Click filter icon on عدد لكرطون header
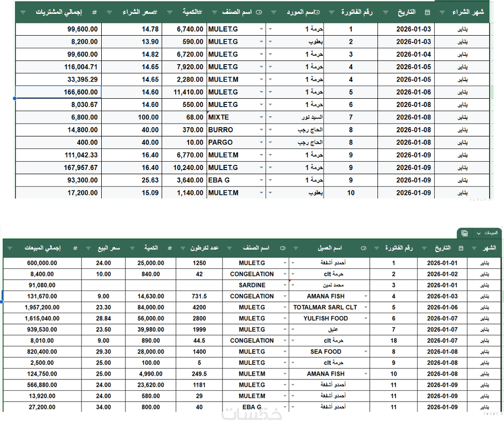The height and width of the screenshot is (429, 504). point(182,248)
